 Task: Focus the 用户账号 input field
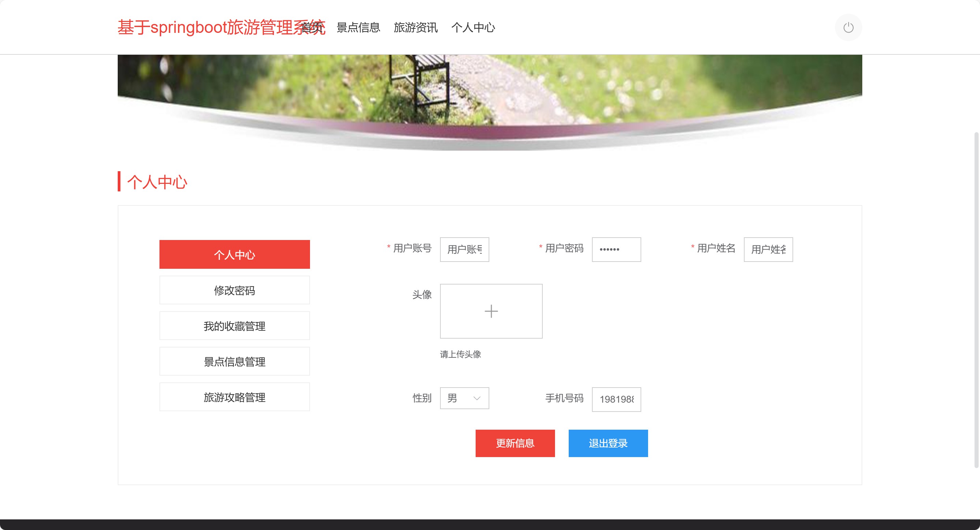(464, 249)
